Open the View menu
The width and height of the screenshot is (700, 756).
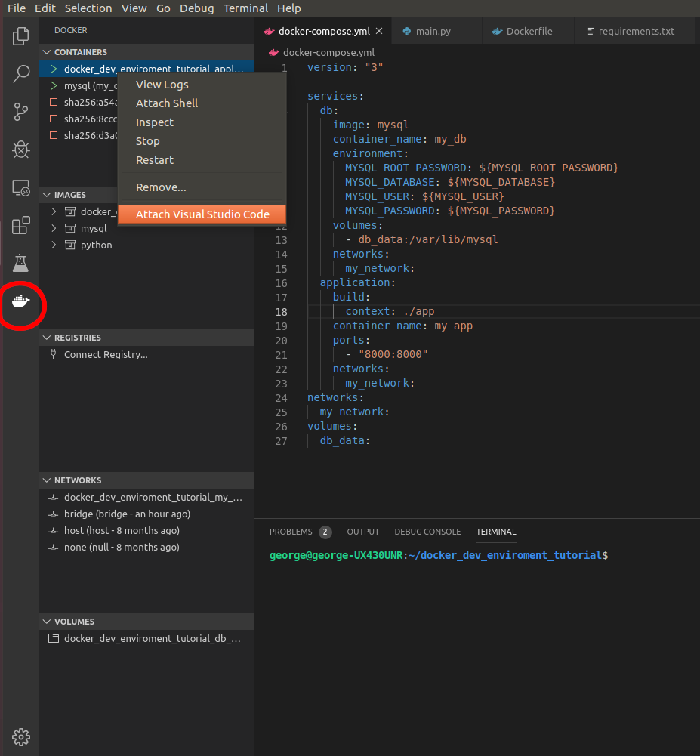[134, 8]
